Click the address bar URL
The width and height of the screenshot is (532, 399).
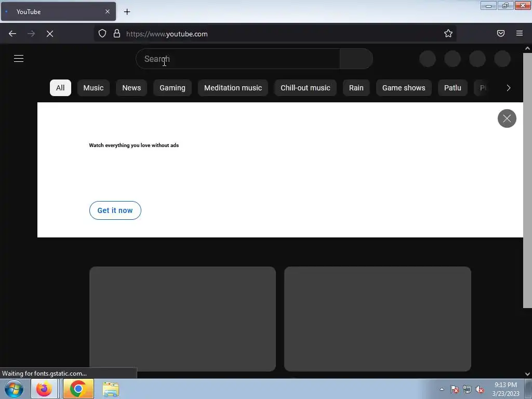click(167, 34)
